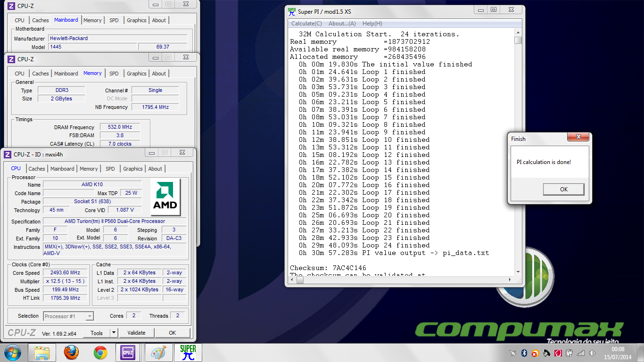Click the airplane tray icon
This screenshot has height=362, width=644.
tap(513, 353)
